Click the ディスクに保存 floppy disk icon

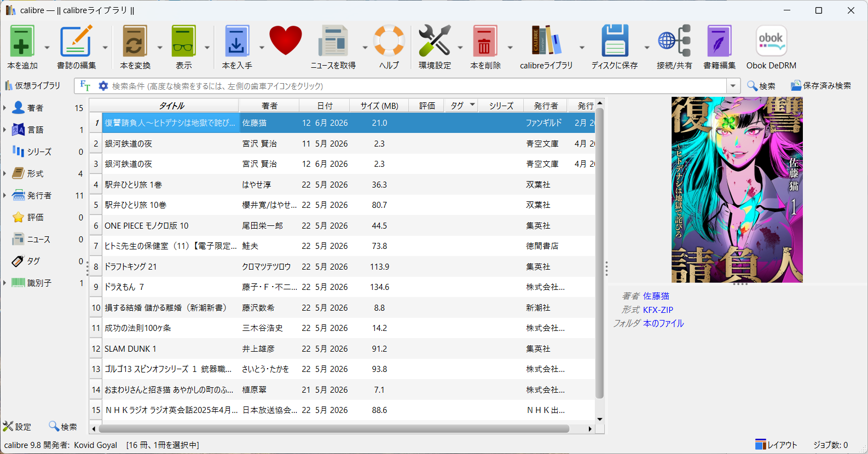[615, 41]
